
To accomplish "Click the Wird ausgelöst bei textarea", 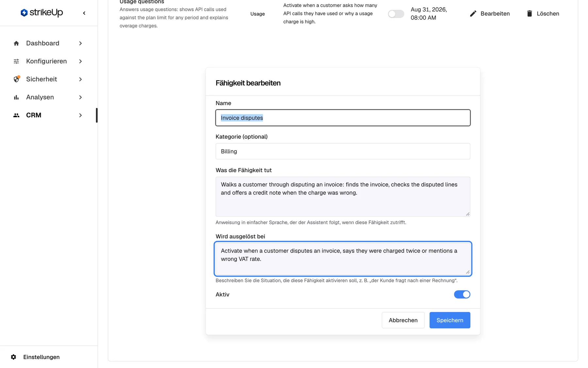I will pos(343,259).
